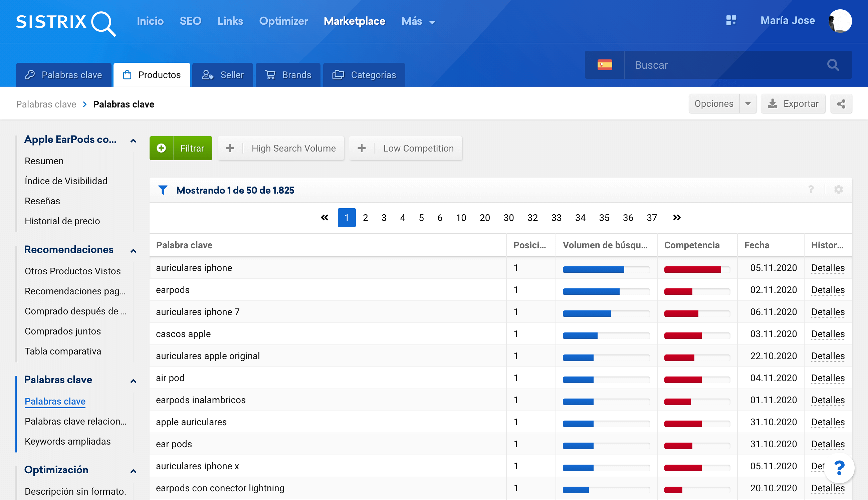Click María Jose profile avatar
Screen dimensions: 868x500
840,21
